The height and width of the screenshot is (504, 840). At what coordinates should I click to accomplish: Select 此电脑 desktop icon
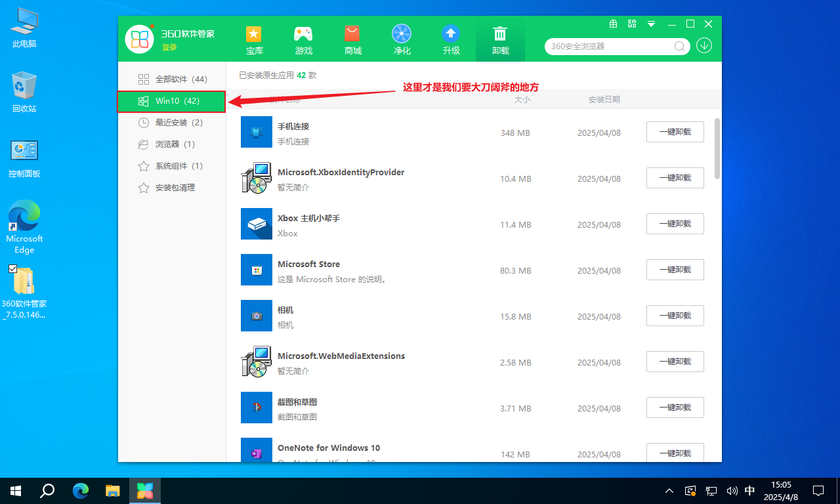(x=24, y=28)
